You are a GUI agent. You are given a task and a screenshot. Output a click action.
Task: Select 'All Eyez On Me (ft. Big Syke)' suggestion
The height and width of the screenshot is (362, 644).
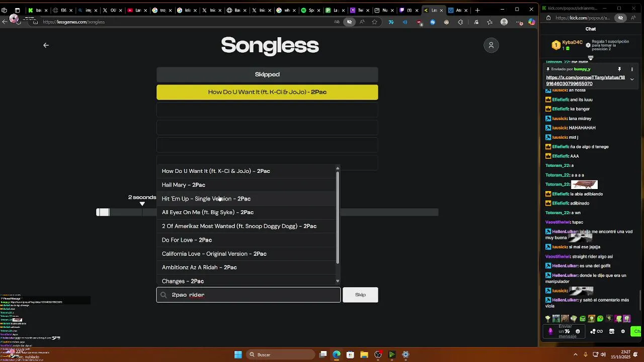[247, 212]
